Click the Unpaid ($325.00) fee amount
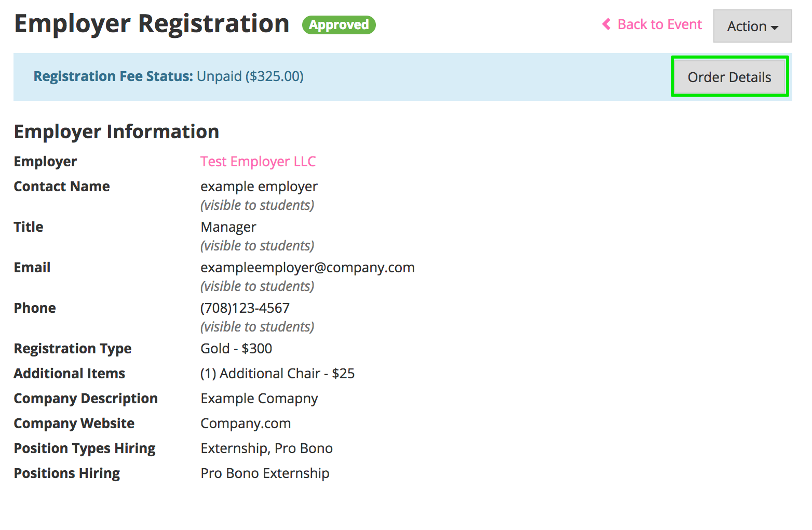 point(250,76)
